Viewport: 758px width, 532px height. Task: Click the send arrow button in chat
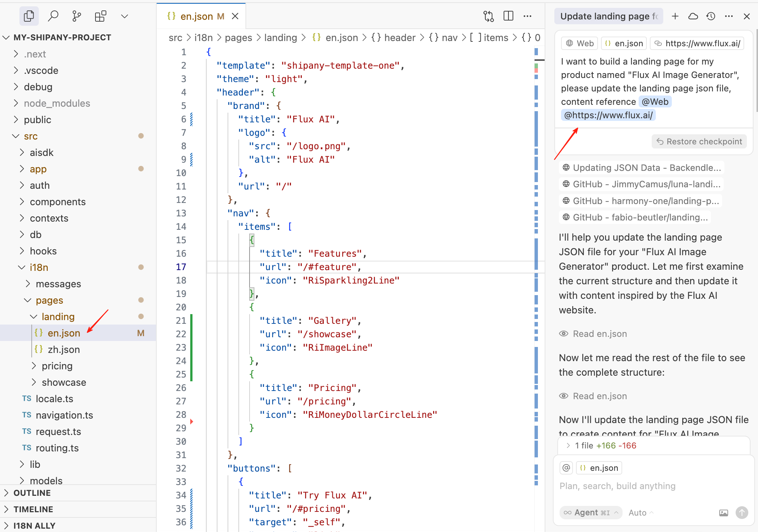pyautogui.click(x=742, y=513)
